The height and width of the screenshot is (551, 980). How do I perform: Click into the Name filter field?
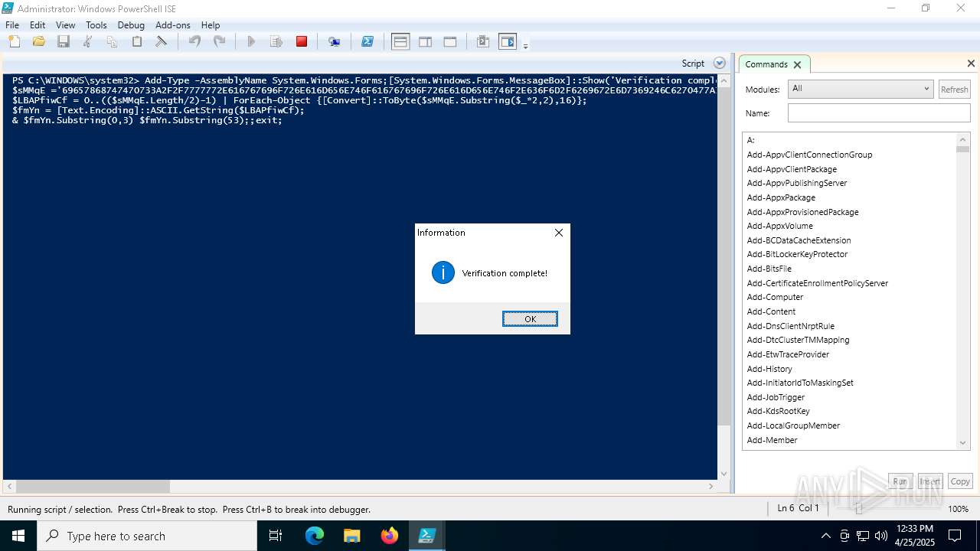879,113
